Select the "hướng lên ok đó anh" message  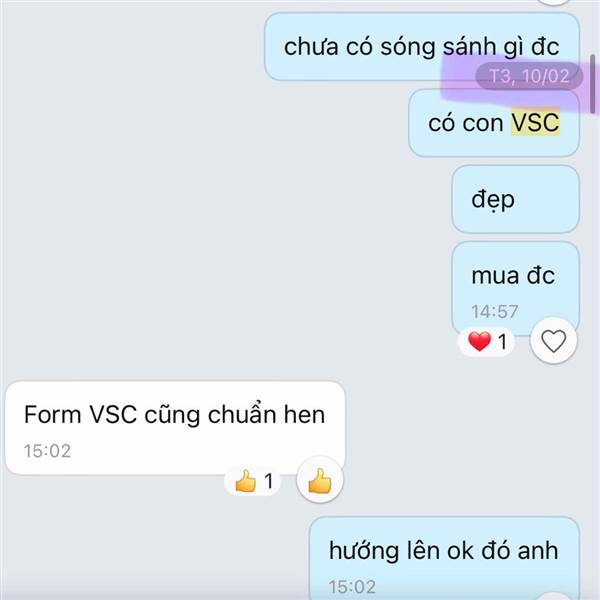coord(444,559)
